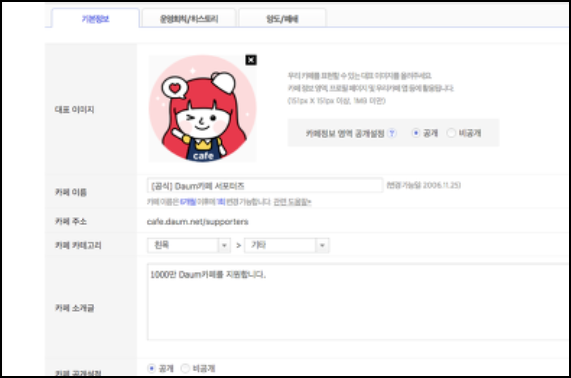Click the 카페 카테고리 label
The image size is (571, 378).
78,245
